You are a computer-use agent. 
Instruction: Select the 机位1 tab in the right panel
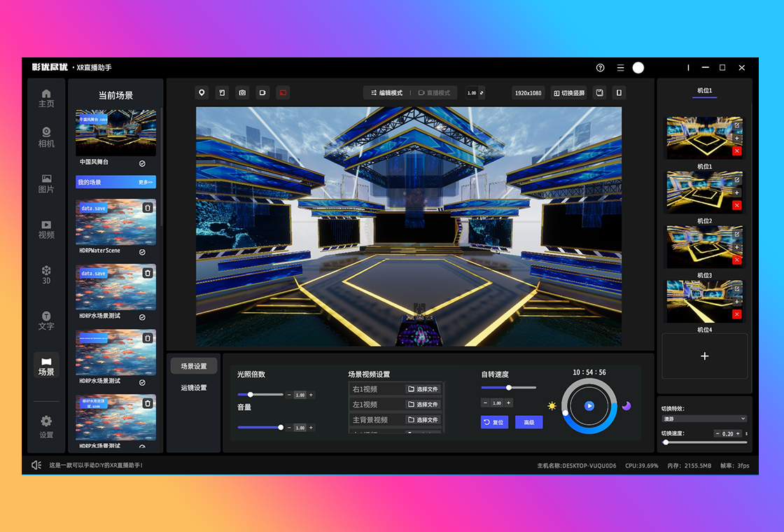tap(704, 90)
